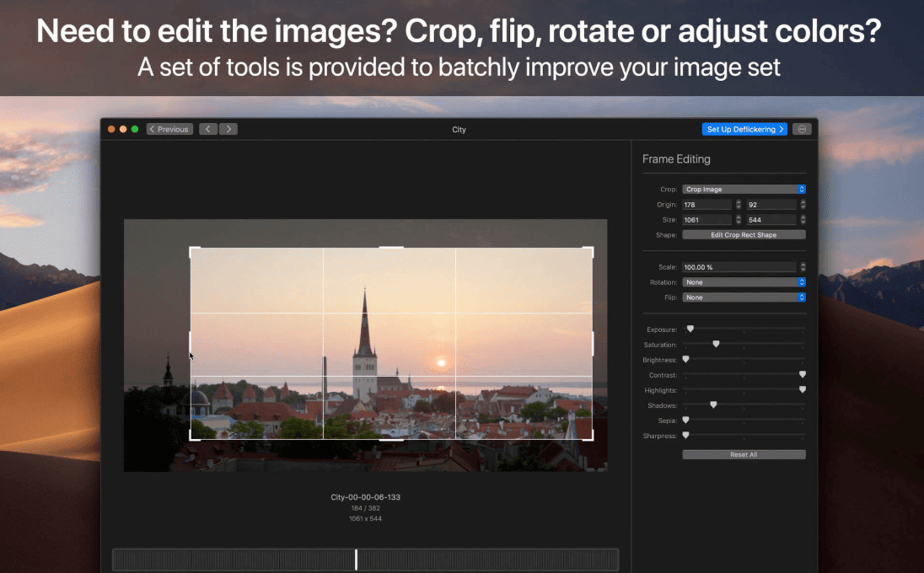
Task: Click stepper beside Size width value
Action: 739,220
